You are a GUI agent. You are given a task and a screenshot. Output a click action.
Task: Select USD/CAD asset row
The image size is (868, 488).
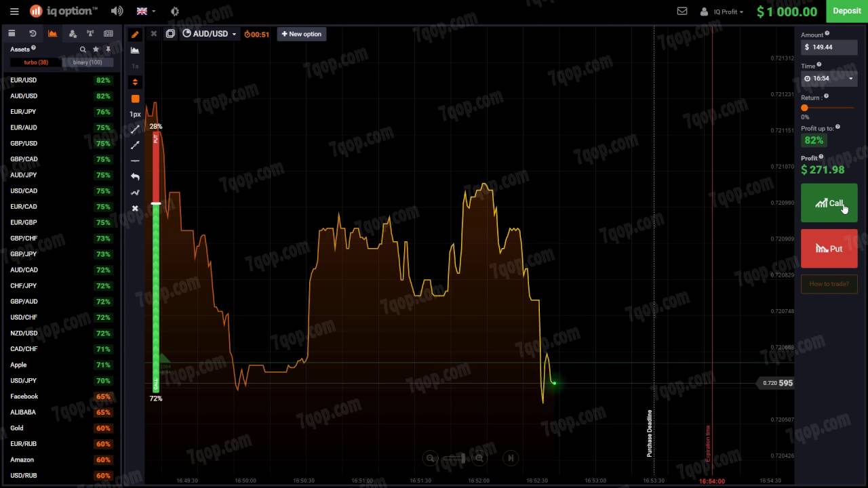(60, 190)
